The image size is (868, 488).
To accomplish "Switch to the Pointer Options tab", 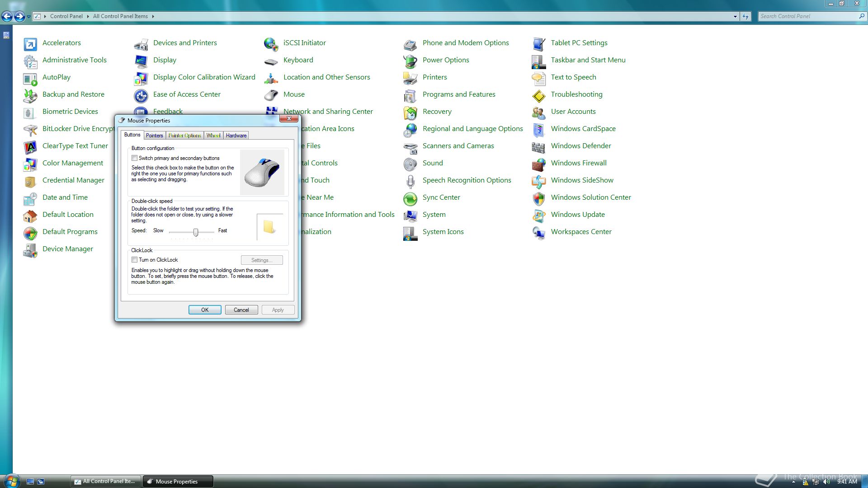I will (184, 136).
